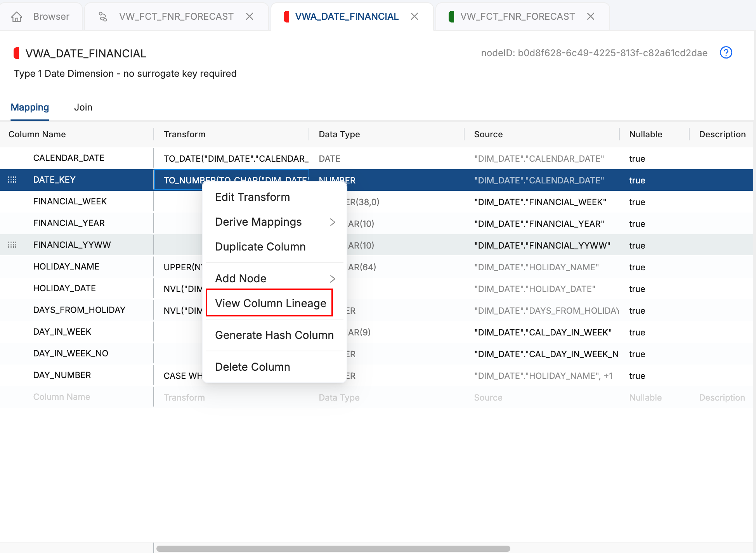The height and width of the screenshot is (553, 756).
Task: Expand the Add Node submenu arrow
Action: pyautogui.click(x=332, y=278)
